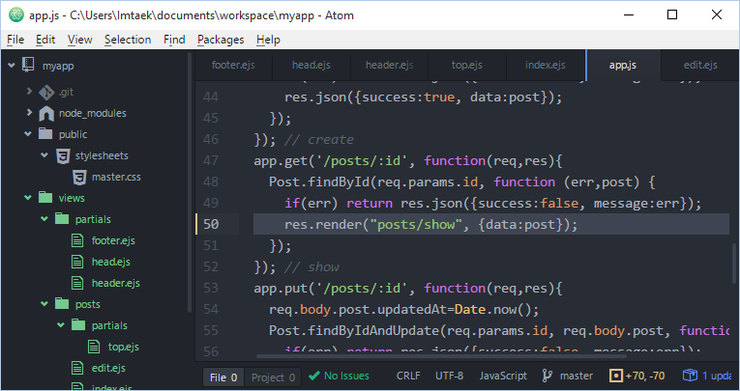Click the public folder icon

[x=45, y=134]
